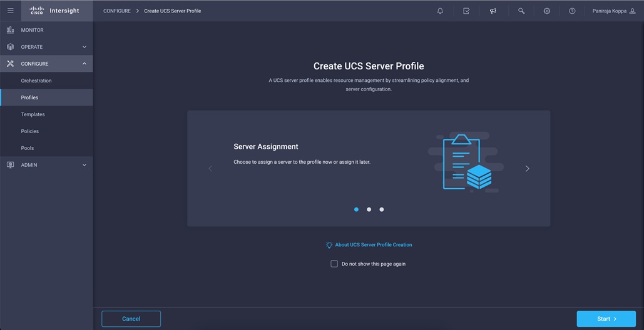Go to previous carousel slide arrow

click(210, 169)
